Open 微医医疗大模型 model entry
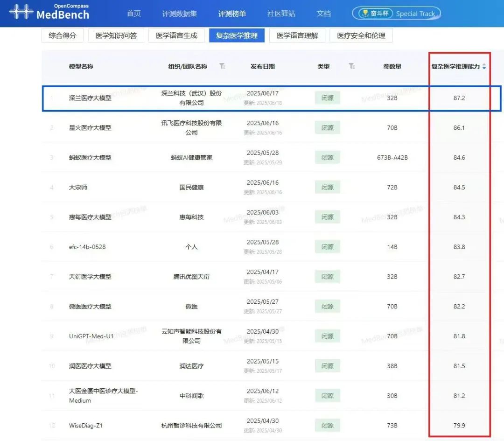 point(90,306)
